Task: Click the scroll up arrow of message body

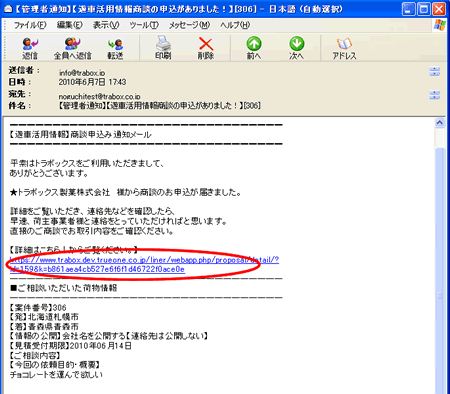Action: click(440, 123)
